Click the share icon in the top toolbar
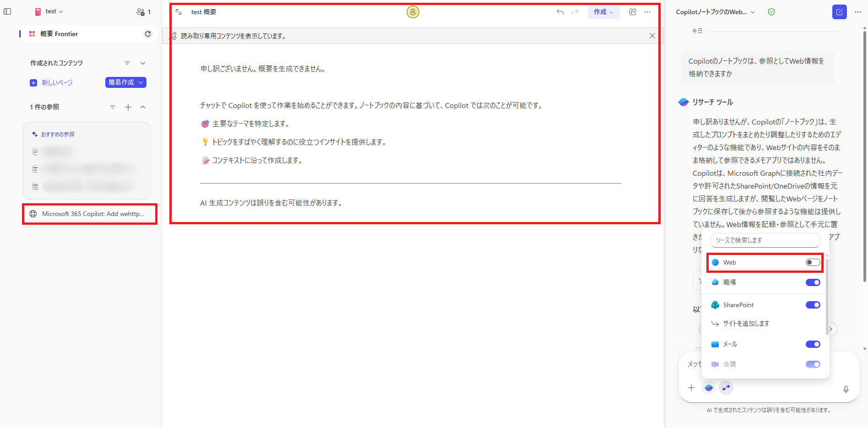This screenshot has width=868, height=428. [633, 12]
